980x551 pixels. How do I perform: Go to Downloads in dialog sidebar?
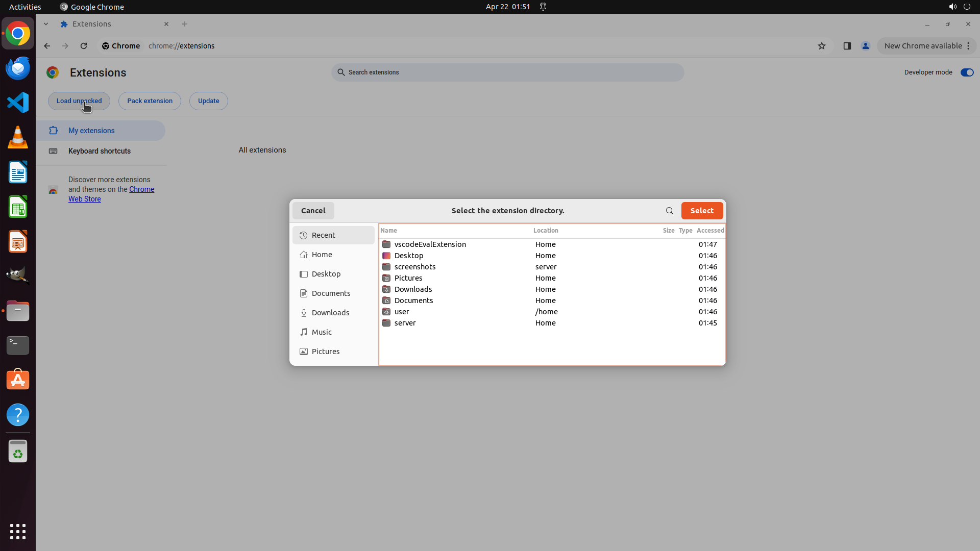330,313
